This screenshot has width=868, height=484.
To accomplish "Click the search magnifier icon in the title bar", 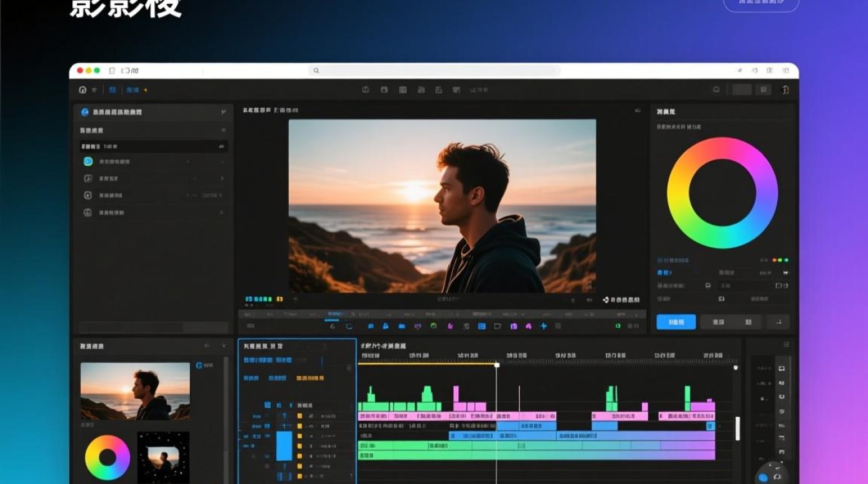I will (x=316, y=71).
